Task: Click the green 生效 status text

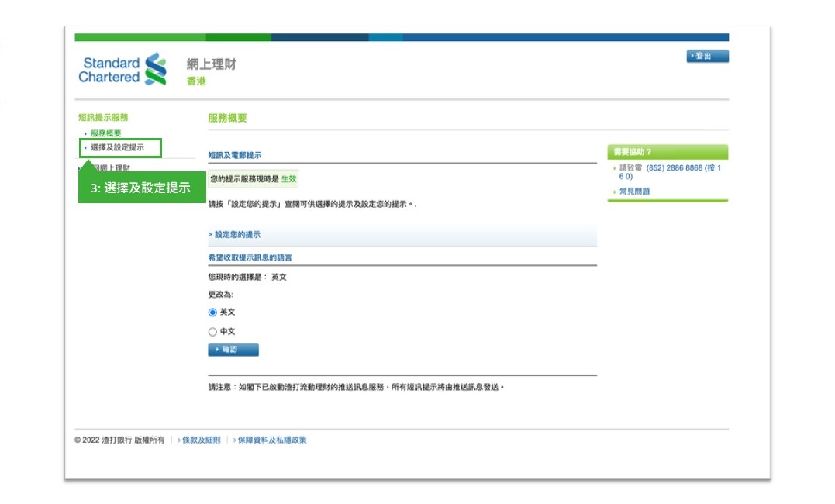Action: point(288,179)
